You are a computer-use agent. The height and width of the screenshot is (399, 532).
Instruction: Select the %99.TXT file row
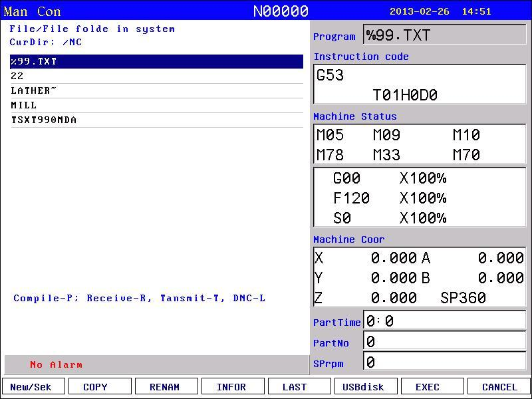click(x=156, y=61)
